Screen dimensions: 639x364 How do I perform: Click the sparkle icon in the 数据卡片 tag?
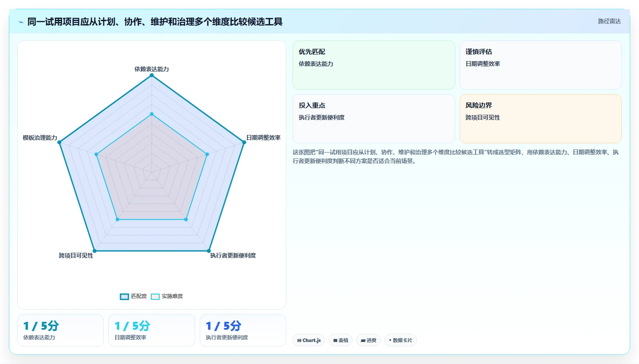pos(390,340)
